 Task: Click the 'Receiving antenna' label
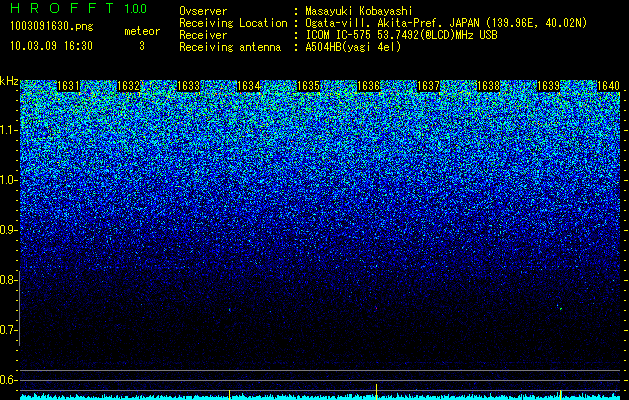click(x=230, y=47)
